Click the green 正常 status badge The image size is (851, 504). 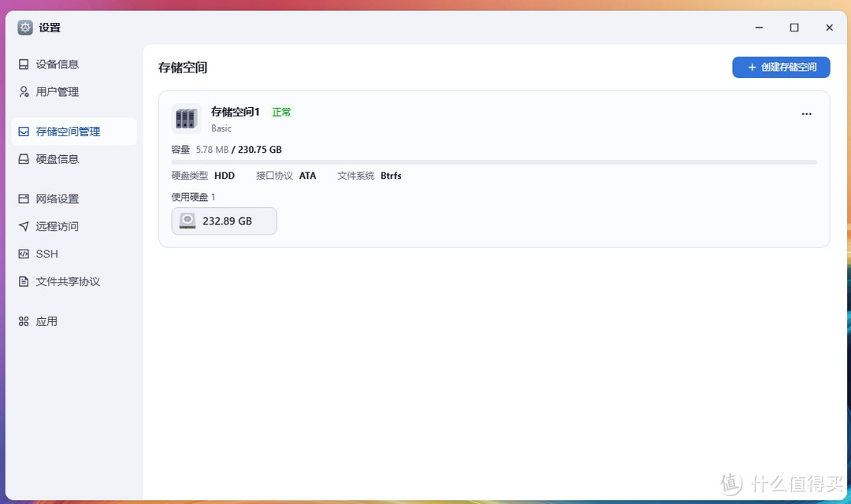(x=281, y=112)
